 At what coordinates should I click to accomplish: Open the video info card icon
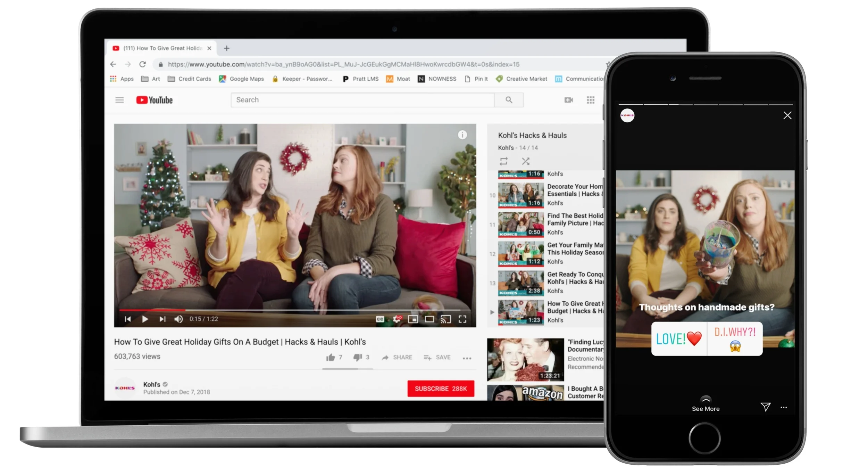462,135
